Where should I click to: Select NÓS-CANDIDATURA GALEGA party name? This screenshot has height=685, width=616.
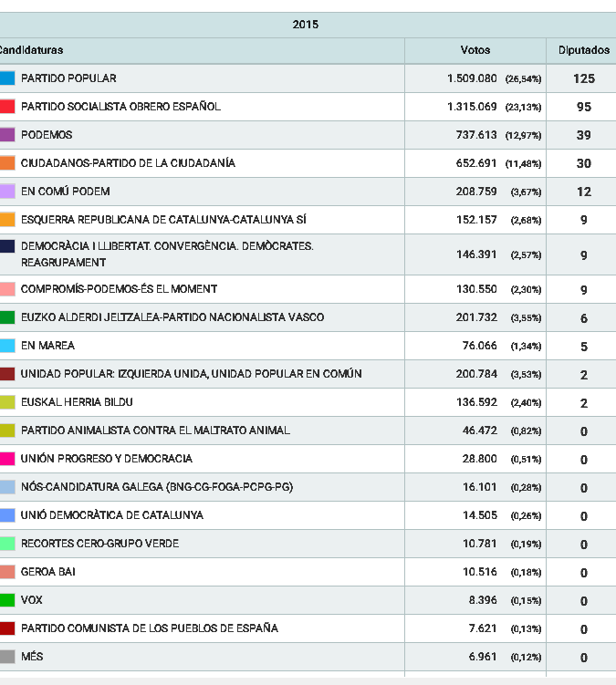coord(157,487)
